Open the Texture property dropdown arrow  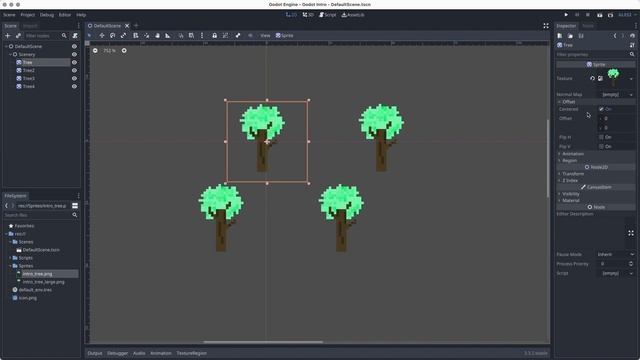631,79
